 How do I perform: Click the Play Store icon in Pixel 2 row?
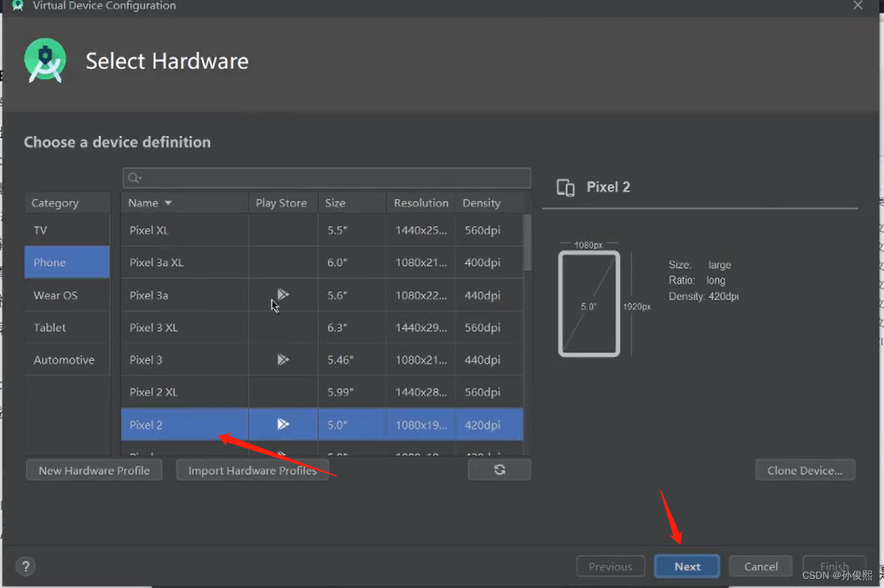point(283,424)
